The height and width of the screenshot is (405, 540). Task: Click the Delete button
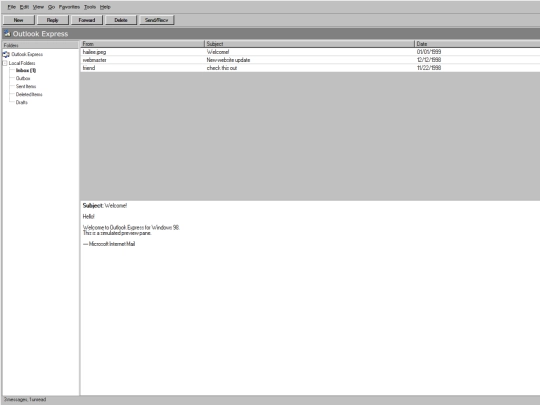pos(121,20)
